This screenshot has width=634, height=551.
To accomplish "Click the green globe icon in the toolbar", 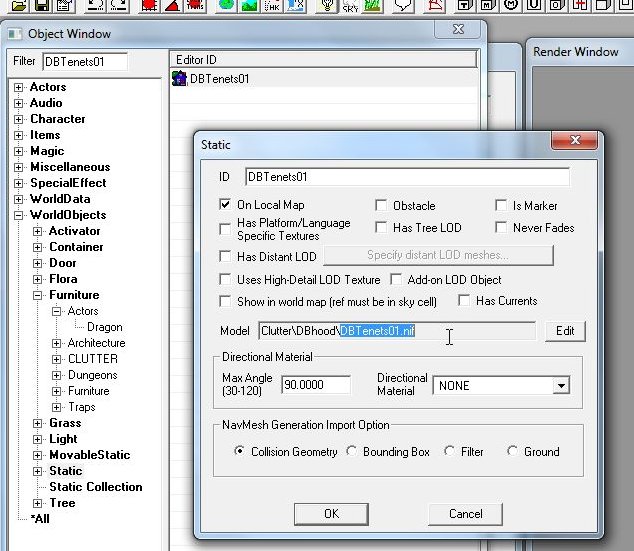I will coord(226,5).
